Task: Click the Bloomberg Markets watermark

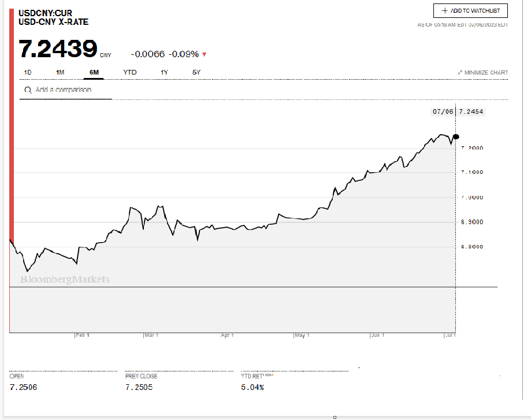Action: pyautogui.click(x=65, y=280)
